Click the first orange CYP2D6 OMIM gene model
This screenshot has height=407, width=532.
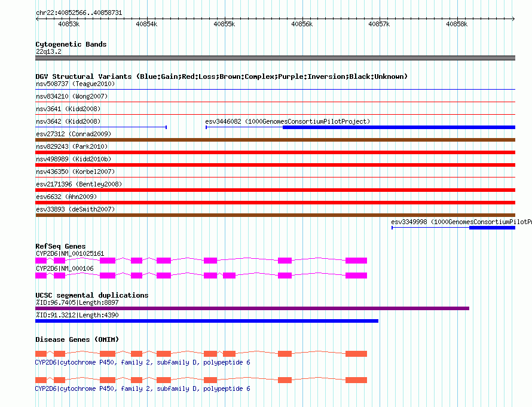[201, 354]
